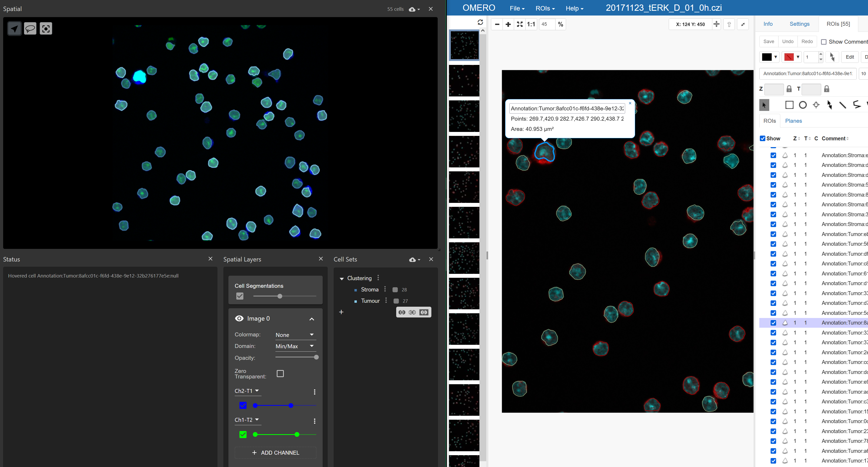868x467 pixels.
Task: Select the ROI pointer selection tool
Action: [764, 105]
